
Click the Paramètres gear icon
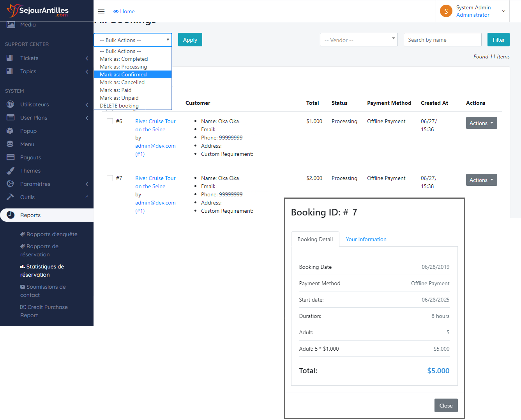pyautogui.click(x=10, y=184)
